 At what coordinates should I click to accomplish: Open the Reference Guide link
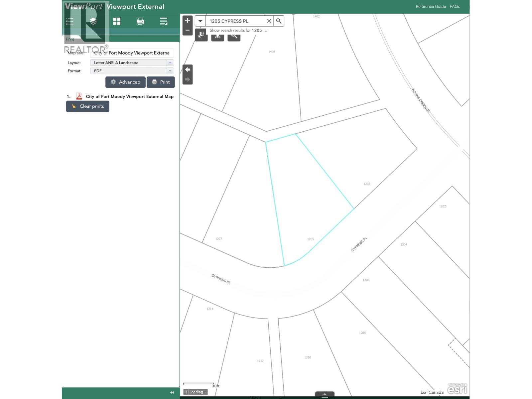click(431, 7)
